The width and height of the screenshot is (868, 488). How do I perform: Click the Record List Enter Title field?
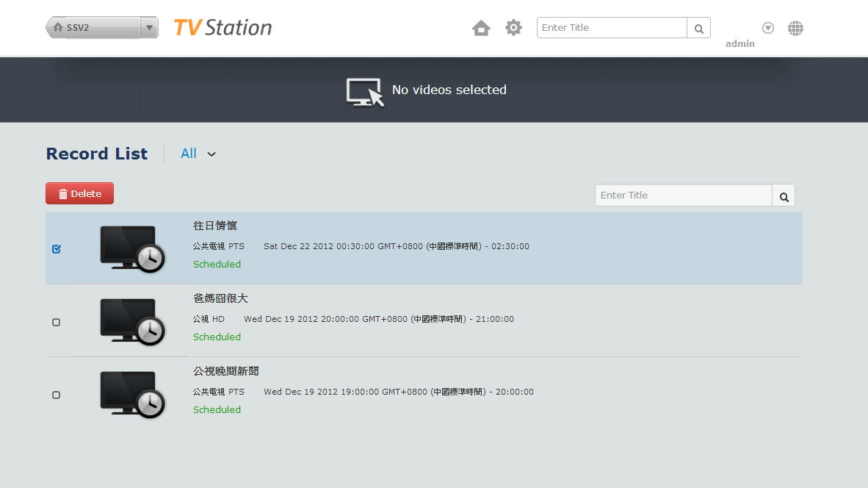[x=683, y=195]
